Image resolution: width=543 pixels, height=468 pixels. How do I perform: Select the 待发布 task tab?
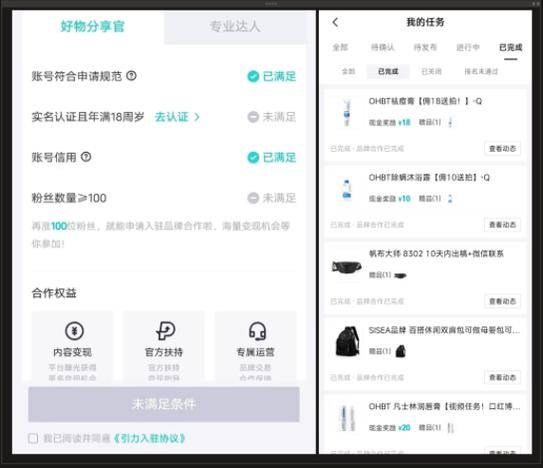point(425,47)
